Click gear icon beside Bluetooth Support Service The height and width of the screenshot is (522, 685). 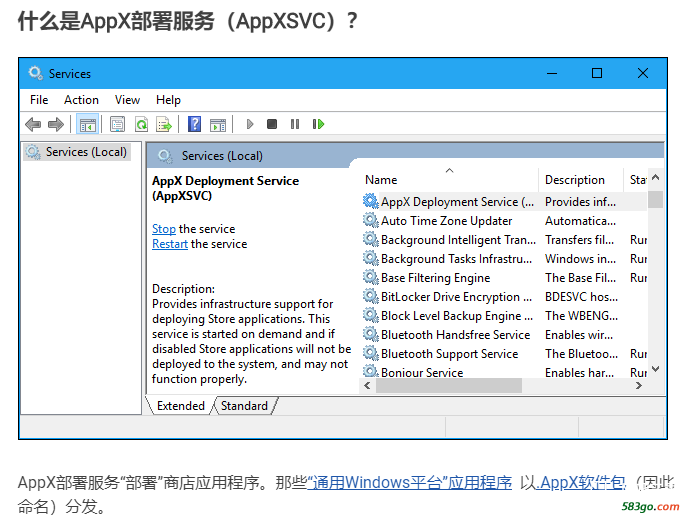click(x=370, y=353)
